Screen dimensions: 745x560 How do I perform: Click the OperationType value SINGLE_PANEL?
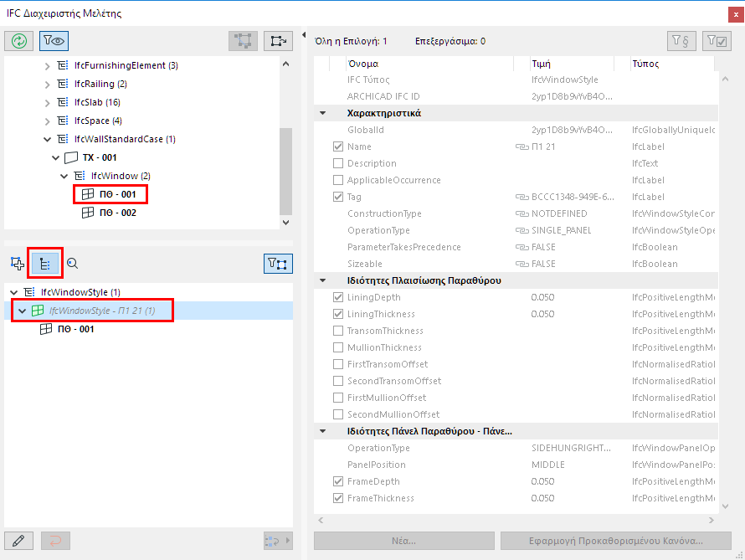pyautogui.click(x=561, y=230)
